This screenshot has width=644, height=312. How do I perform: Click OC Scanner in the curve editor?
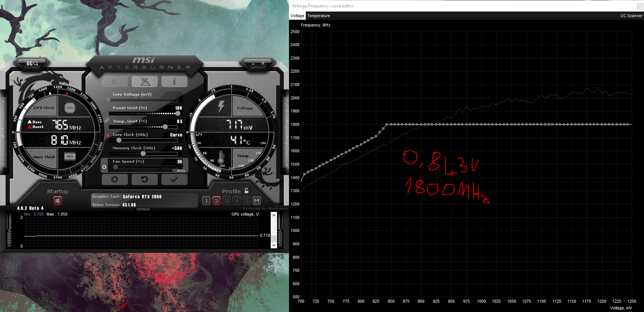(631, 16)
